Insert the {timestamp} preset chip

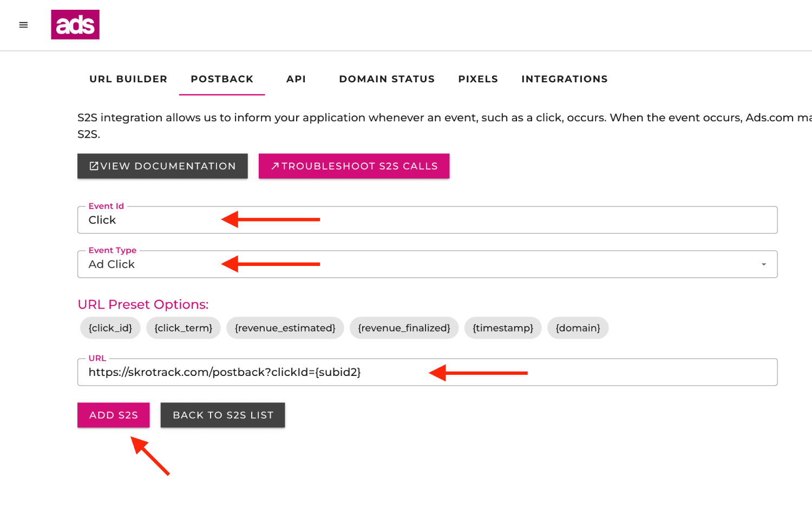(x=503, y=328)
